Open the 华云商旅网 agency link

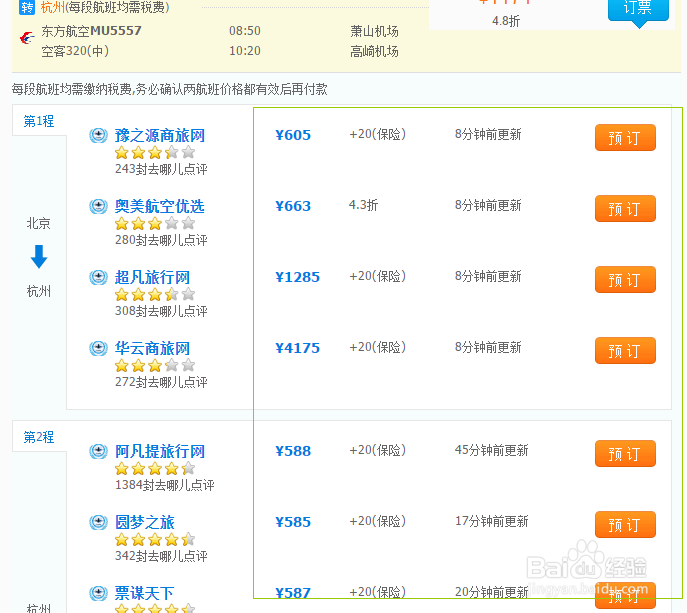coord(152,348)
